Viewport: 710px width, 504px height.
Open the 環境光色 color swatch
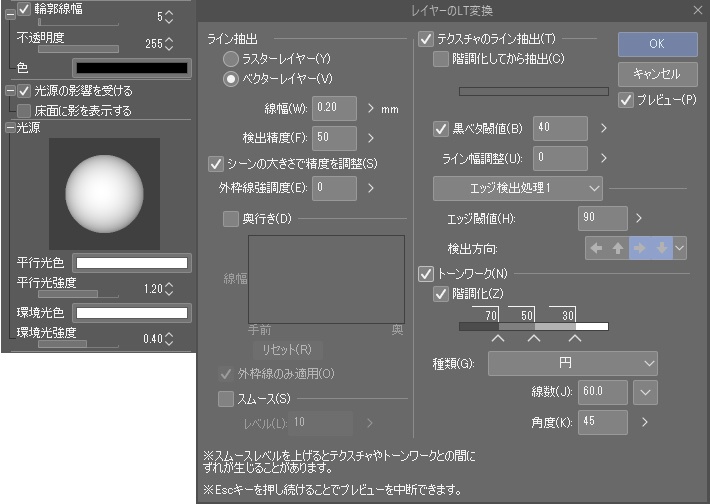coord(132,313)
